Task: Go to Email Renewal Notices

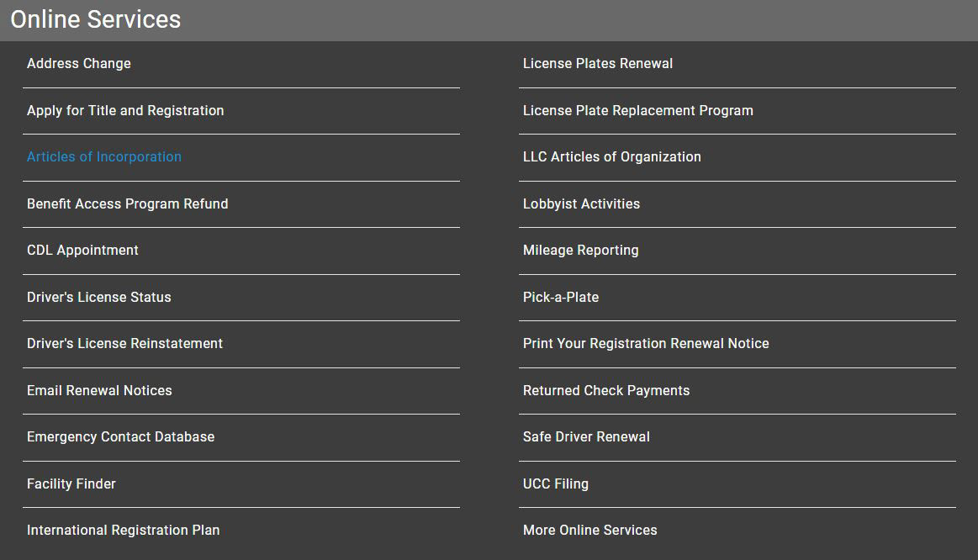Action: point(99,391)
